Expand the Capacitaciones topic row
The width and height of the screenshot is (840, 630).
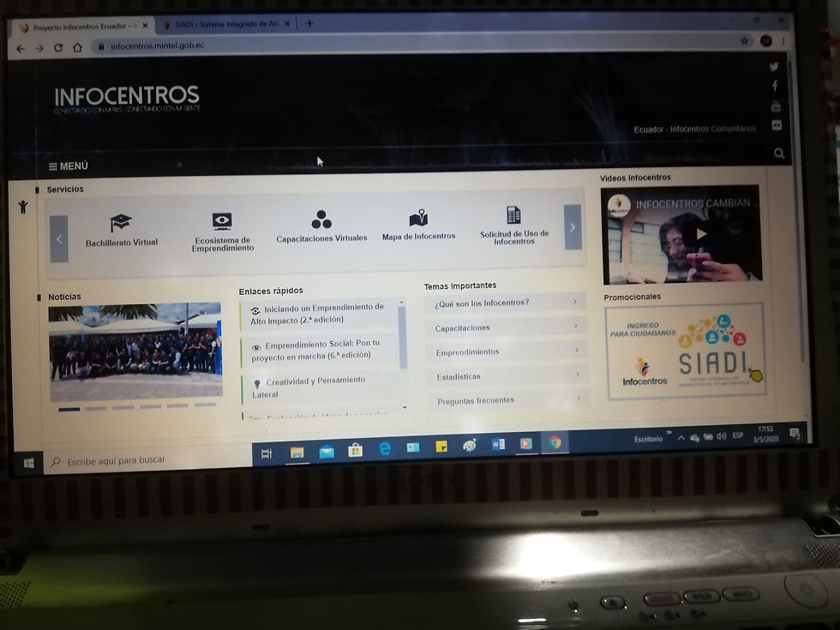click(506, 327)
